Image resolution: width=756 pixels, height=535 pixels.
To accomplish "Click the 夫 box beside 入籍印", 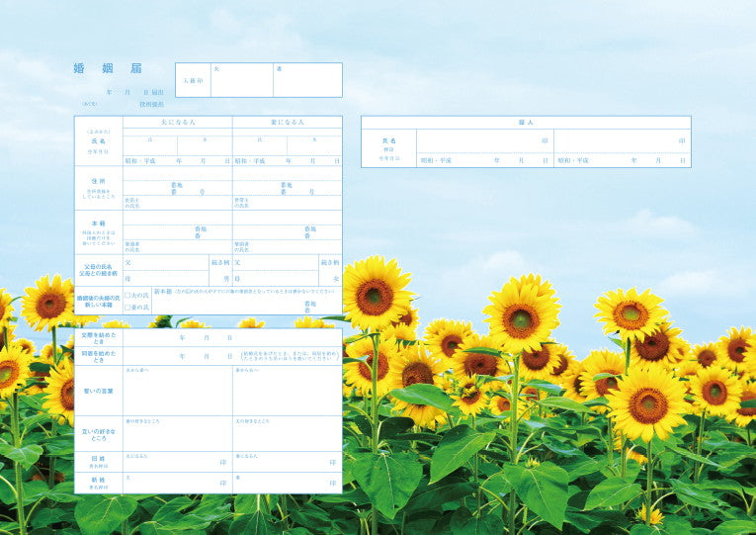I will [x=242, y=83].
